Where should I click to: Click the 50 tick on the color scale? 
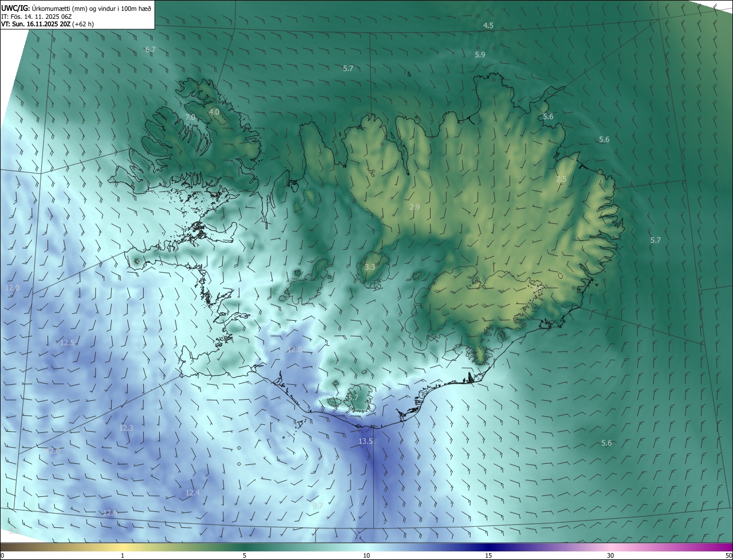click(728, 555)
